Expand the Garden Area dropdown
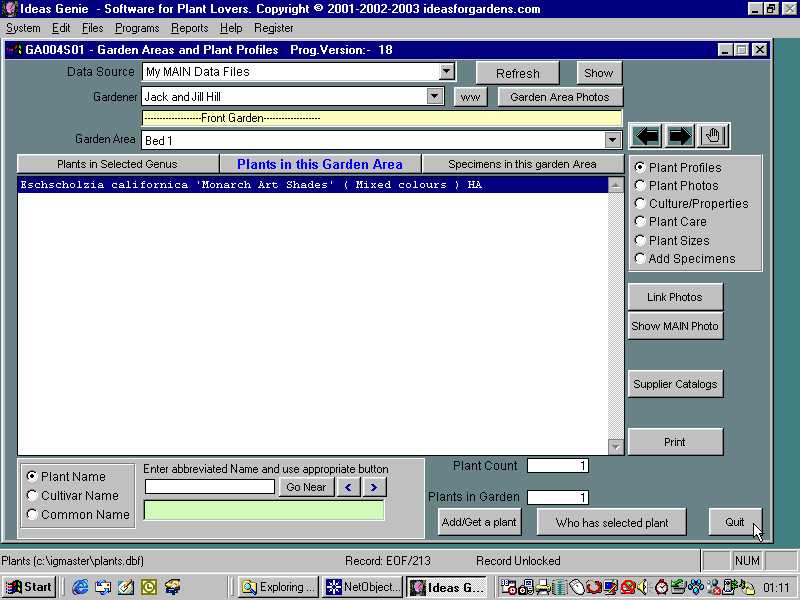 pyautogui.click(x=613, y=141)
